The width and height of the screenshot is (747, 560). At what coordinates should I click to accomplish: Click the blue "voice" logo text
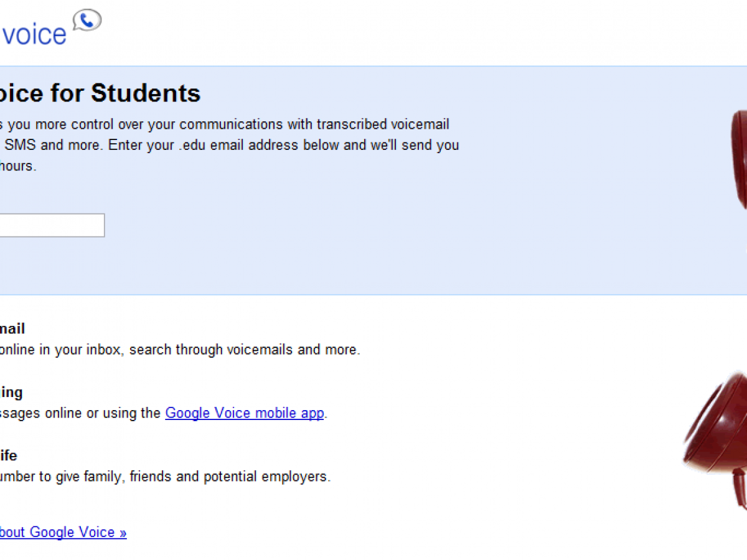coord(34,34)
